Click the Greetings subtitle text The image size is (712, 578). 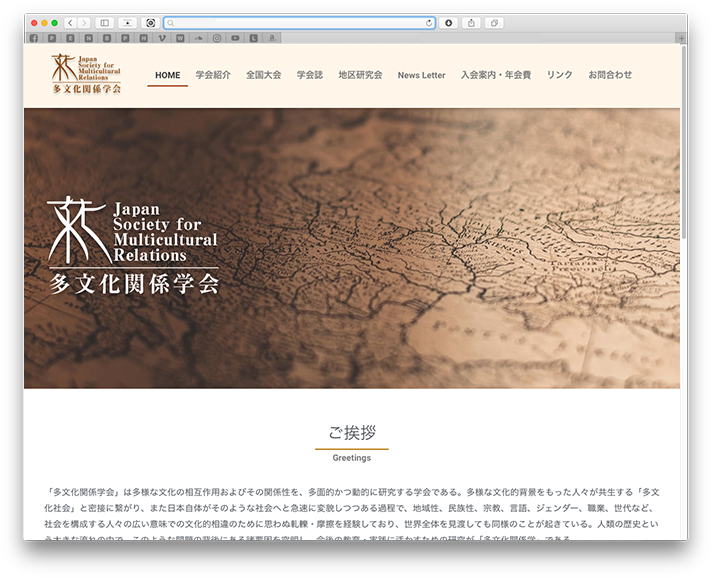click(351, 458)
